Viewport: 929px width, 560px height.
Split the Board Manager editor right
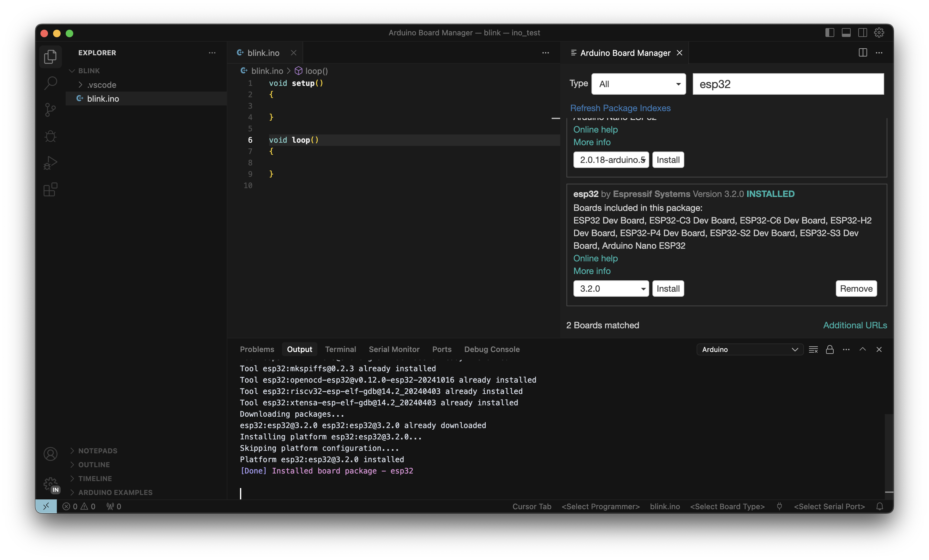[862, 53]
